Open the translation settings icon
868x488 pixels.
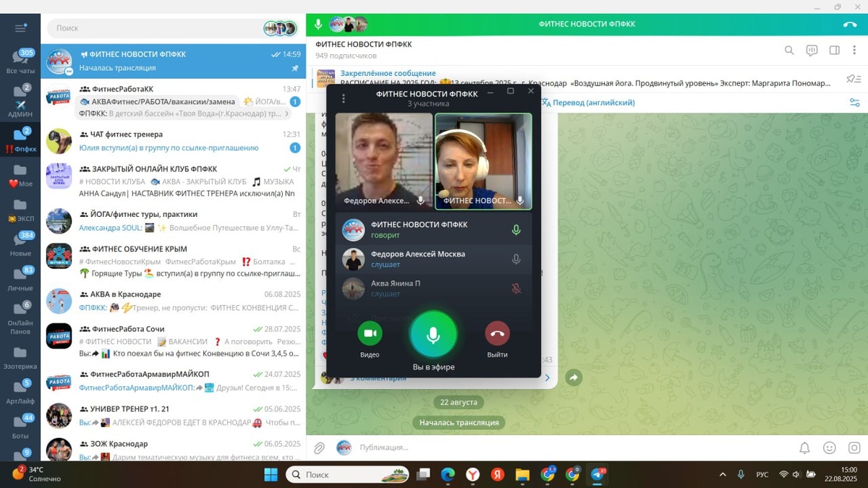[x=854, y=103]
